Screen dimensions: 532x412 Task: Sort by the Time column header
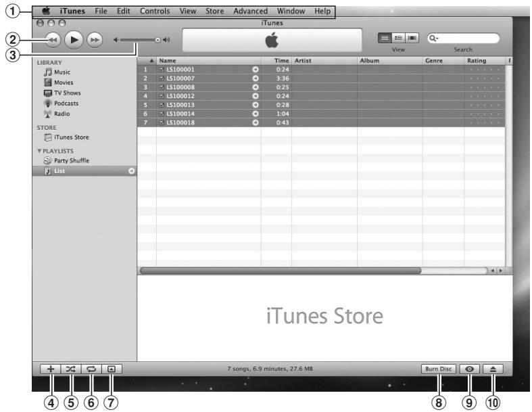pyautogui.click(x=276, y=61)
